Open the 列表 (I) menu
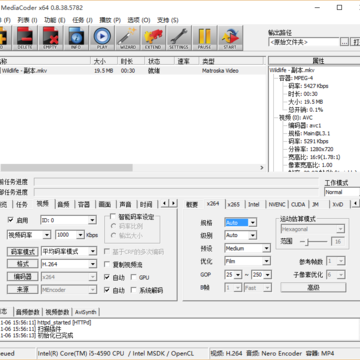 (x=27, y=20)
